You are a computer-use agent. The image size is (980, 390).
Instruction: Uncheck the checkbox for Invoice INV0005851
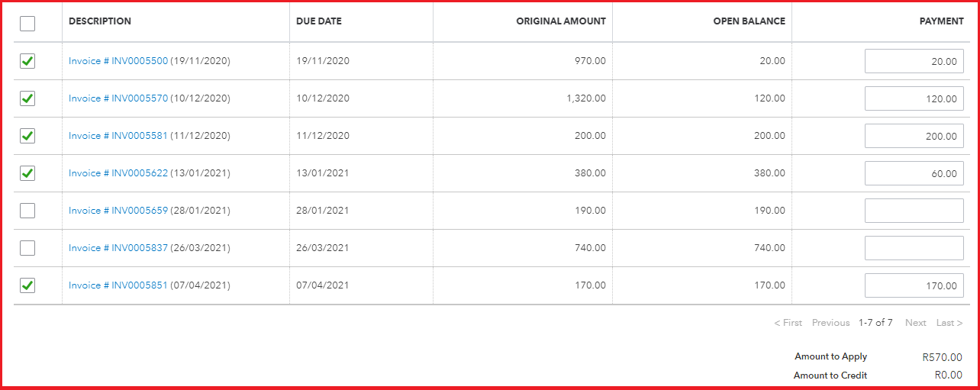(x=27, y=285)
